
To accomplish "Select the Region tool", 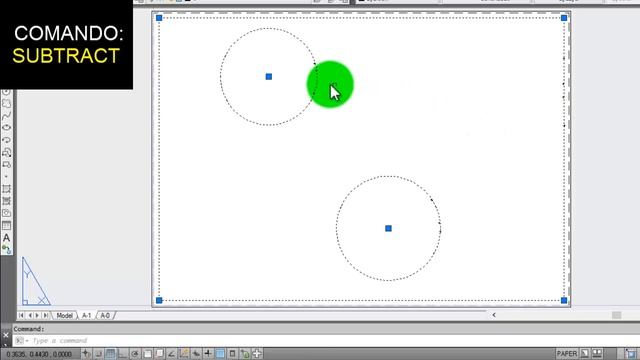I will (x=7, y=213).
